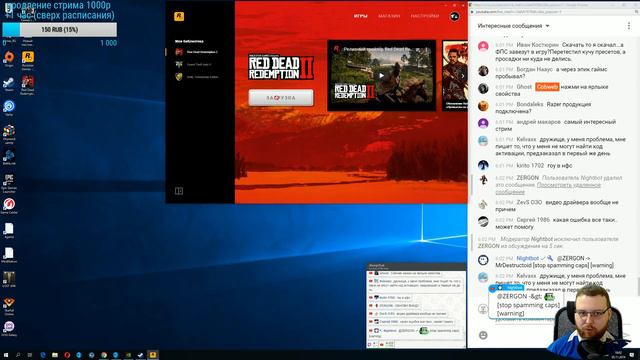640x360 pixels.
Task: Open the chat three-dot options menu
Action: [629, 26]
